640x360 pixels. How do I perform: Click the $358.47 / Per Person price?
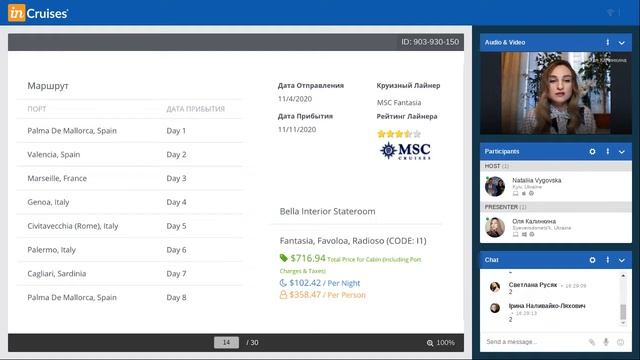coord(327,295)
